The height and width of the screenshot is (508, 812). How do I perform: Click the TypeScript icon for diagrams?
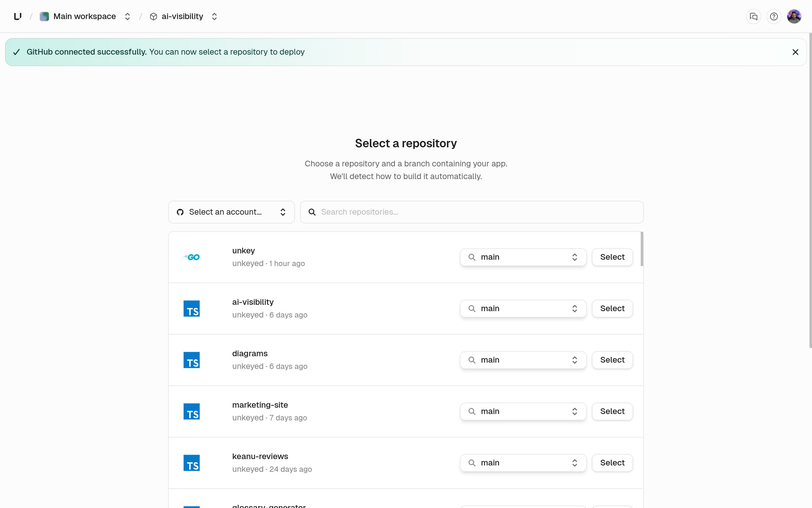point(192,360)
